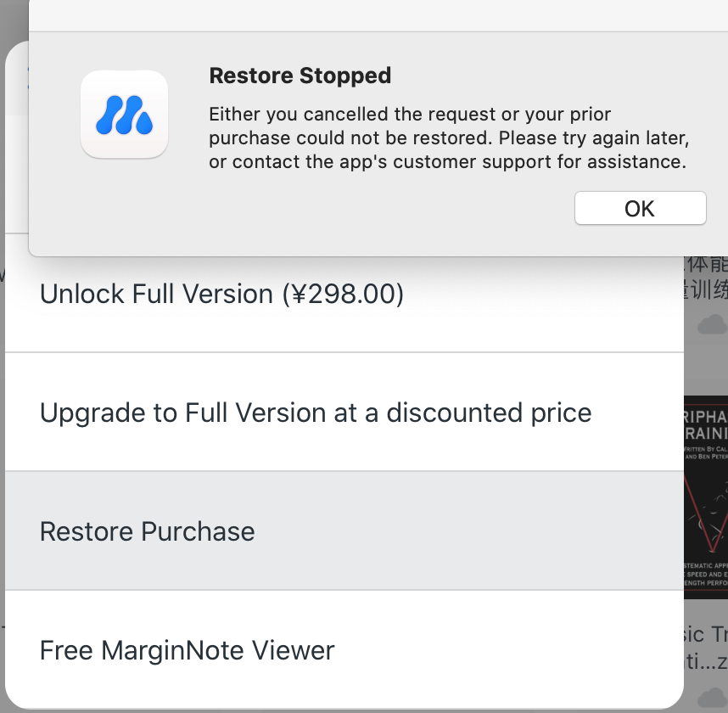The image size is (728, 713).
Task: Choose Unlock Full Version for ¥298.00
Action: click(344, 293)
